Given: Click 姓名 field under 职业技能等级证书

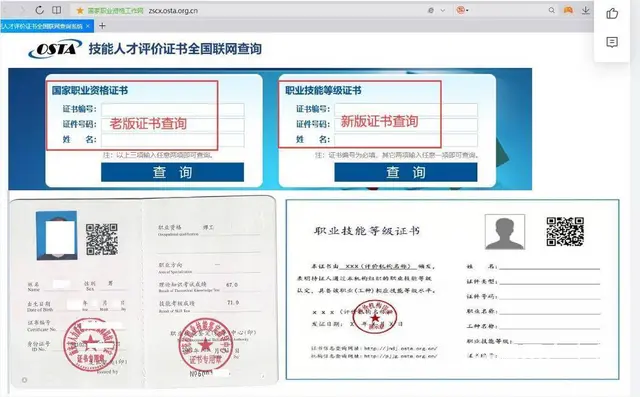Looking at the screenshot, I should click(406, 140).
